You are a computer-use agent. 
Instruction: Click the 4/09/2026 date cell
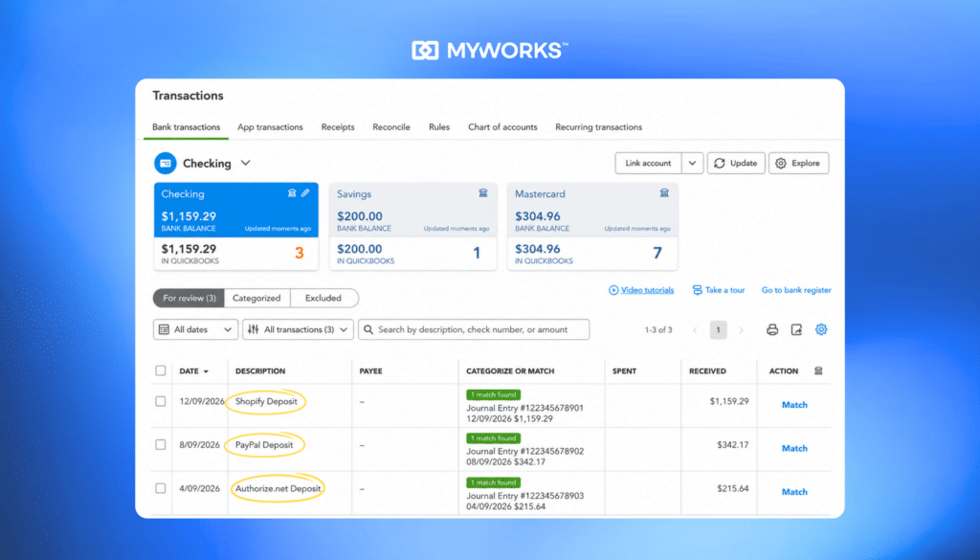coord(199,488)
